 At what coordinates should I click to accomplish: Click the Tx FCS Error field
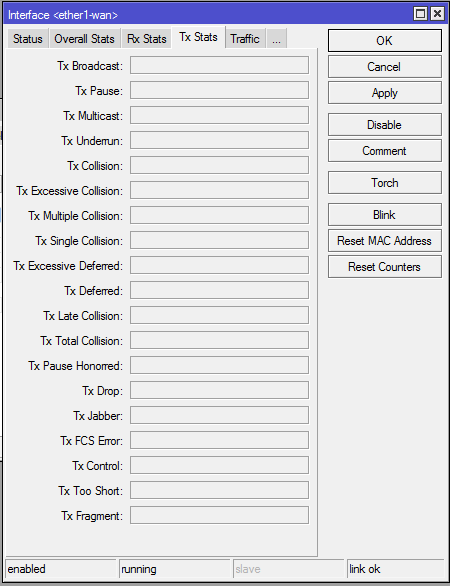[219, 440]
